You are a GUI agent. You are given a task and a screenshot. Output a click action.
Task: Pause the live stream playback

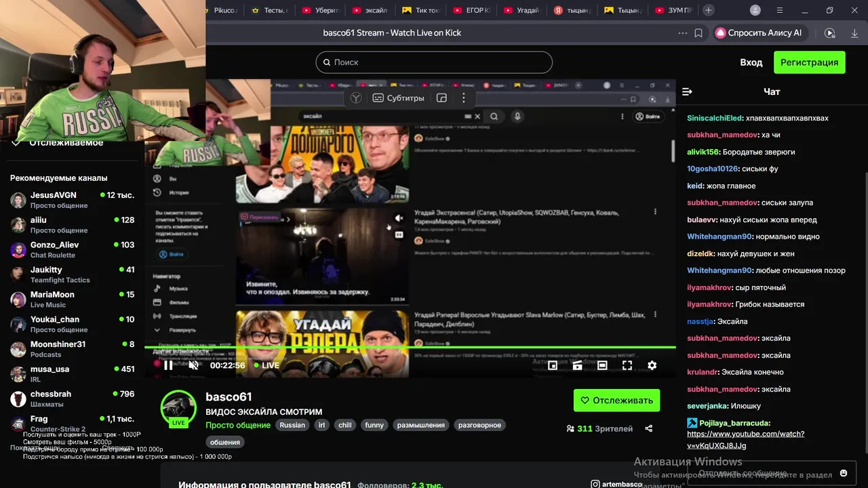click(x=168, y=365)
